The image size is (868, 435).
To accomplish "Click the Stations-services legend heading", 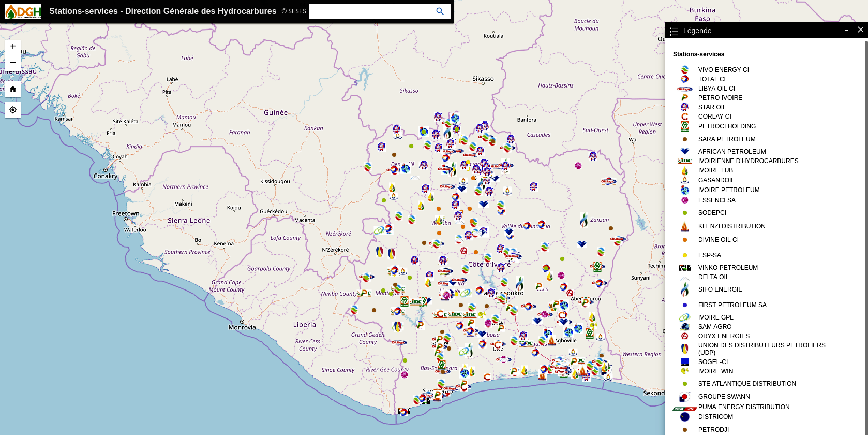I will 698,54.
